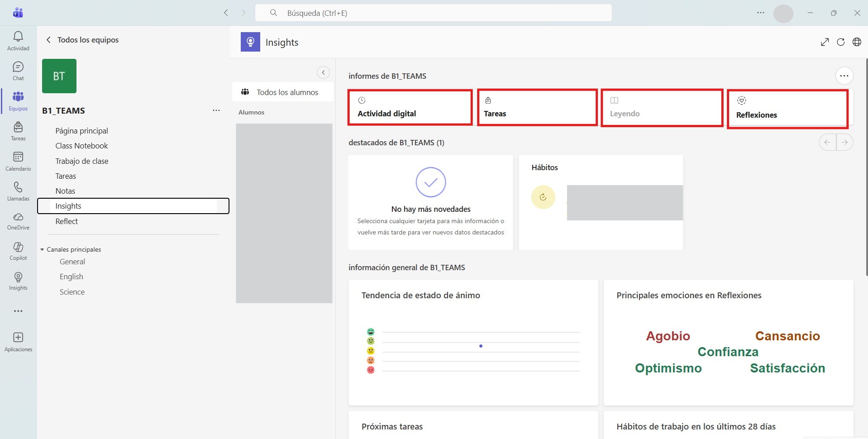
Task: Open Hábitos de trabajo últimos 28 días card
Action: (x=728, y=425)
